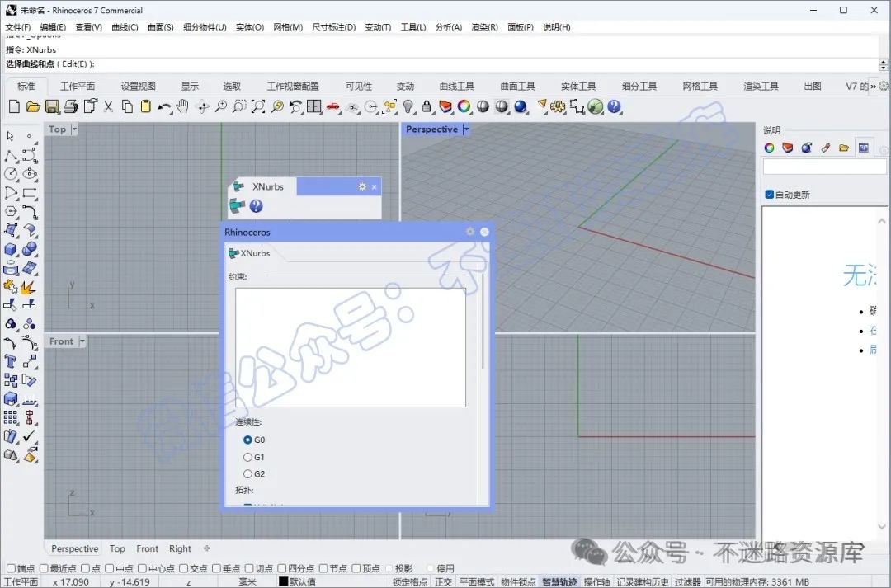Click the Help question mark toolbar icon
The image size is (891, 588).
pos(614,106)
